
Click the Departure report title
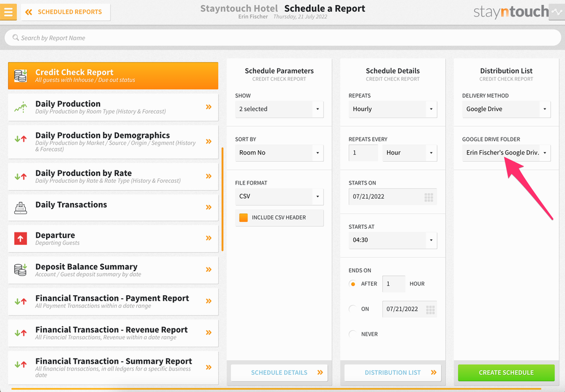[55, 235]
